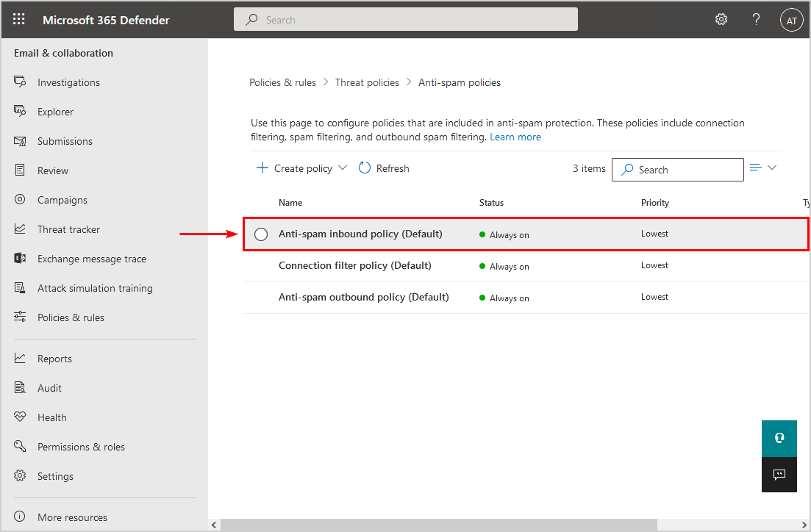Click the scrollbar left arrow
811x532 pixels.
pyautogui.click(x=214, y=525)
